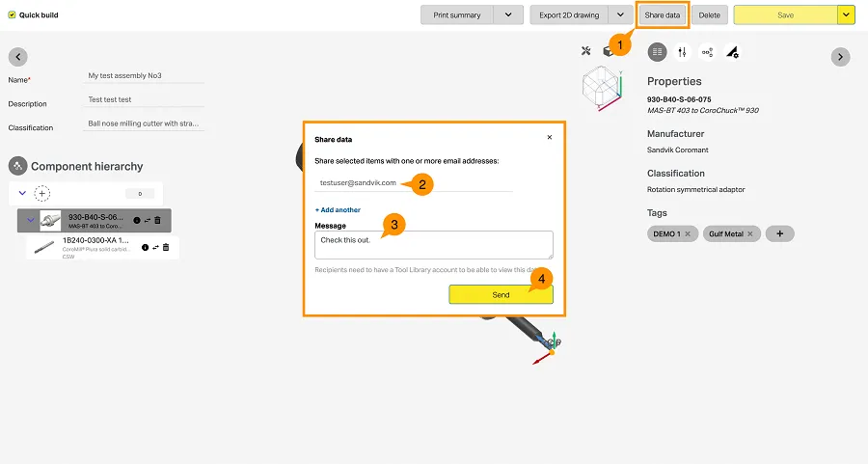Click the Add another email link
Image resolution: width=868 pixels, height=464 pixels.
tap(338, 209)
